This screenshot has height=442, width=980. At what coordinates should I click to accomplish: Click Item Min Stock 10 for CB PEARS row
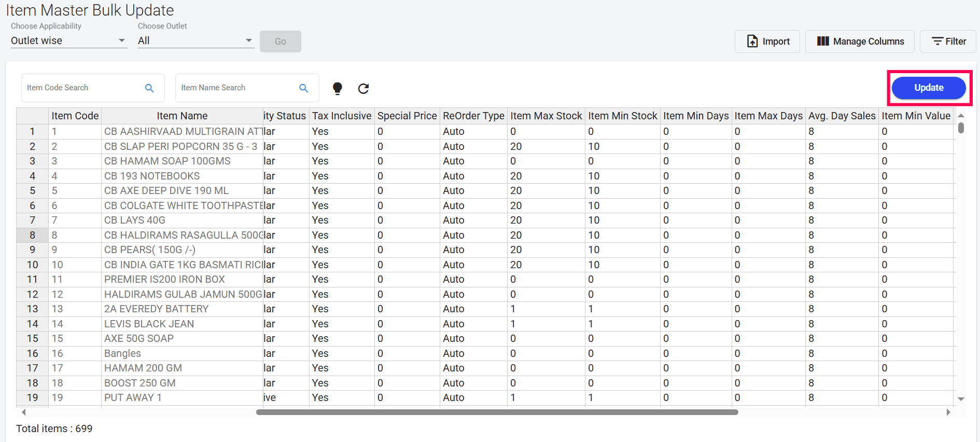pos(623,250)
